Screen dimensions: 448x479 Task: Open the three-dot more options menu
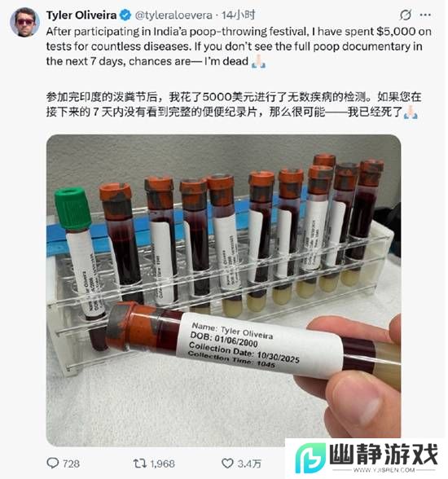coord(425,15)
